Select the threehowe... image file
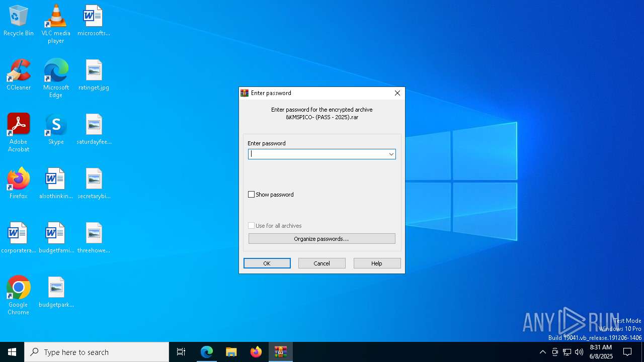 [x=94, y=238]
